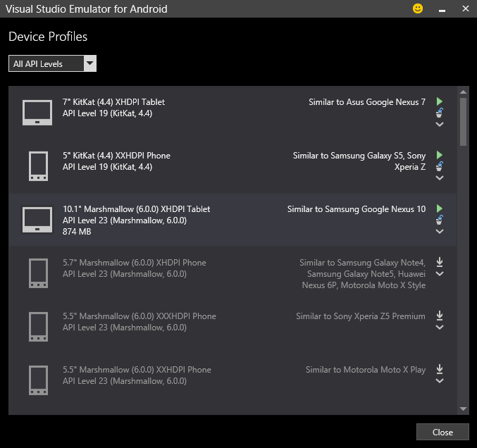Show details for Sony Xperia Z5 Premium profile
This screenshot has width=477, height=448.
(x=440, y=327)
